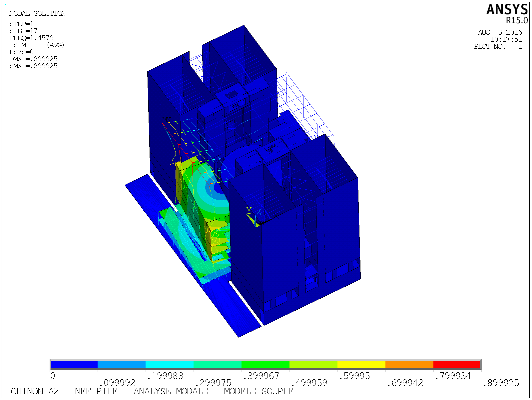Click the XYZ coordinate triad in the model
The image size is (532, 400).
[x=263, y=217]
